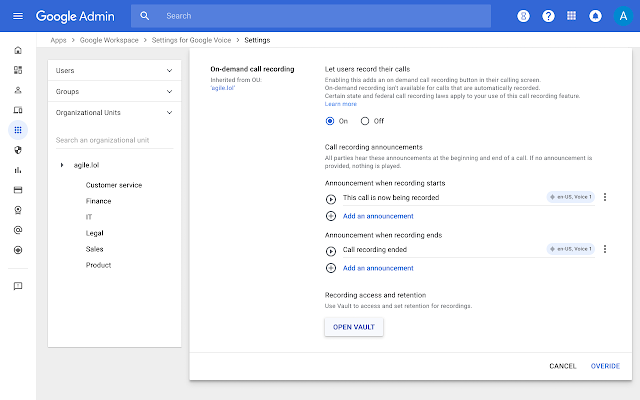Image resolution: width=640 pixels, height=400 pixels.
Task: Click the organizational unit search field
Action: [114, 140]
